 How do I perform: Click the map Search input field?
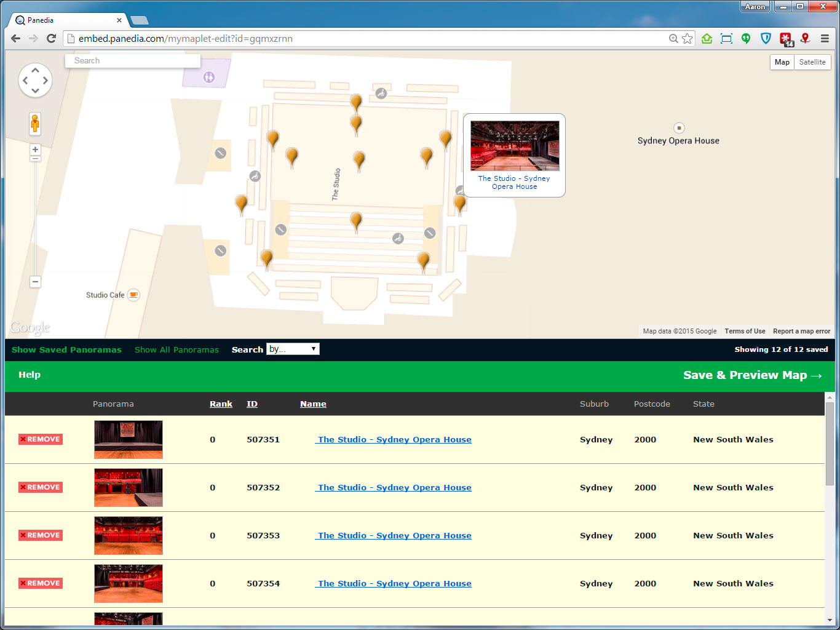[133, 60]
